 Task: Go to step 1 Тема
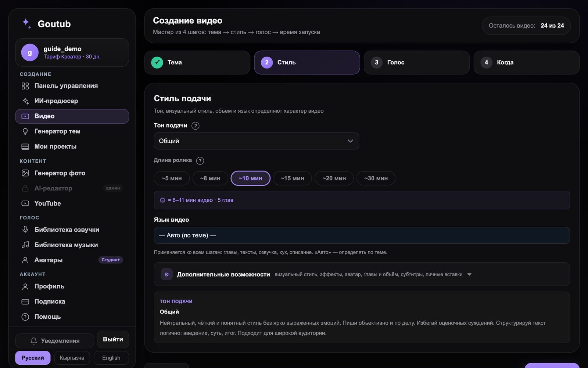(x=197, y=63)
